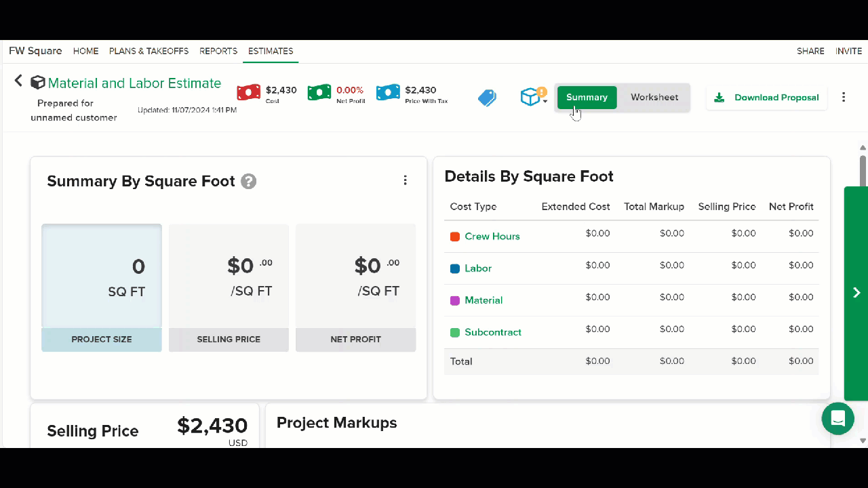Click the scrollbar down arrow
The image size is (868, 488).
tap(863, 441)
